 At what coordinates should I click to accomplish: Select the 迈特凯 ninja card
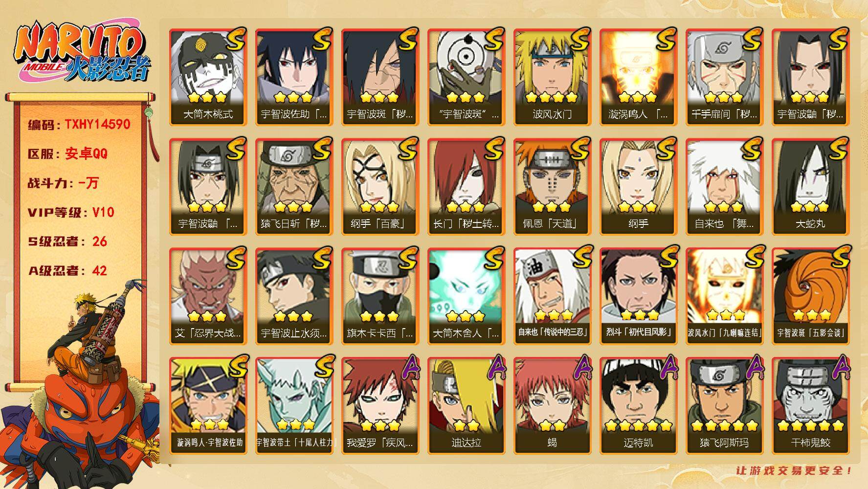[638, 406]
